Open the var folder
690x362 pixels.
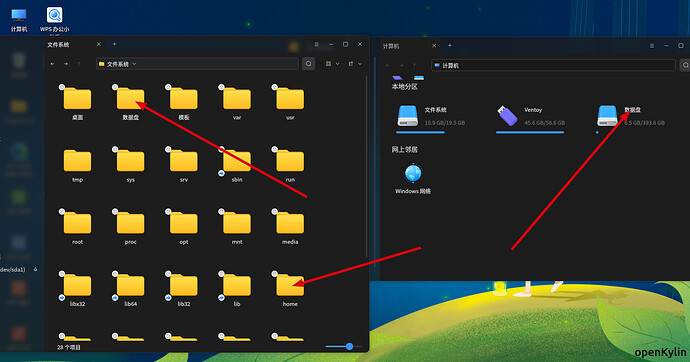[237, 99]
